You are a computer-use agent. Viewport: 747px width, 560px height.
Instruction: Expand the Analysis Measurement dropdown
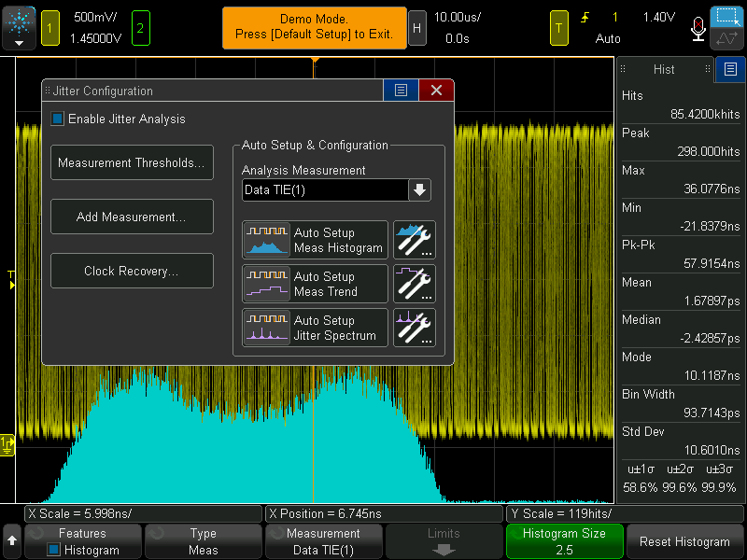[420, 190]
